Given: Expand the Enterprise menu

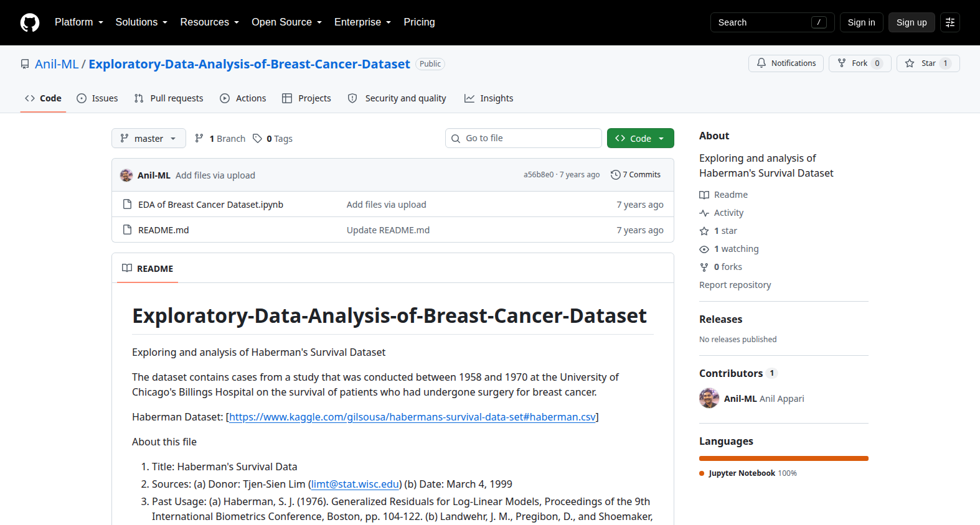Looking at the screenshot, I should [x=363, y=22].
